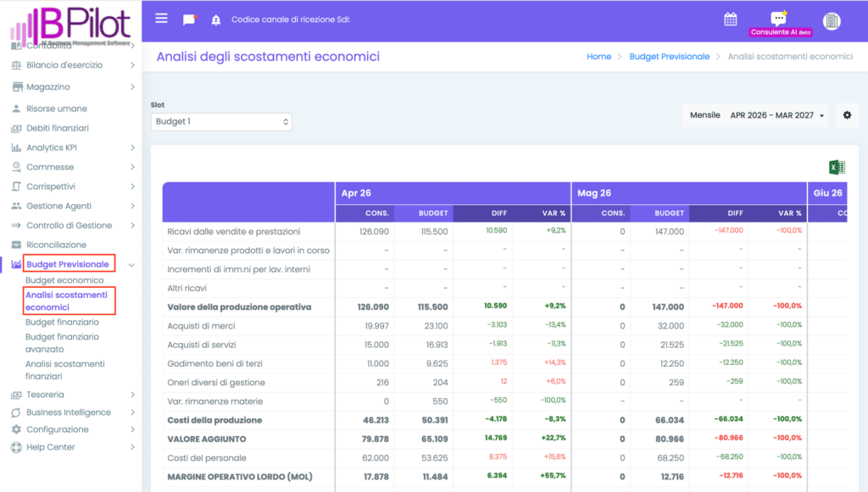Image resolution: width=868 pixels, height=492 pixels.
Task: Open Consulente AI chat icon
Action: tap(779, 19)
